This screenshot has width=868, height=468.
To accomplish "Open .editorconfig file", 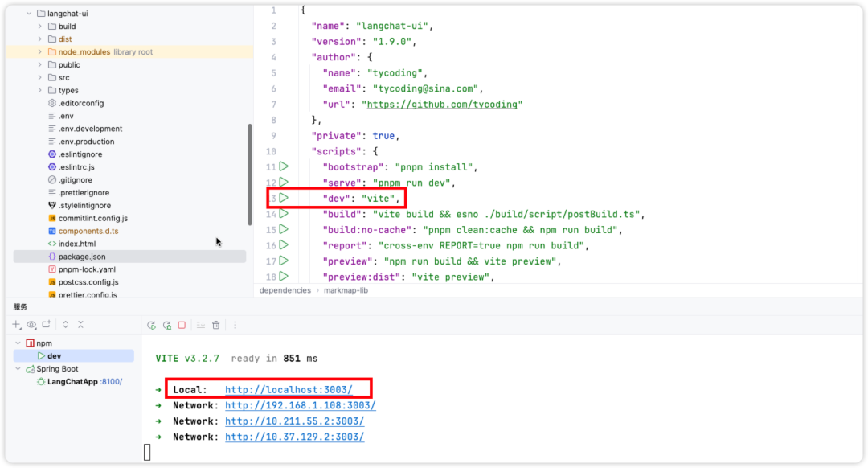I will (81, 103).
